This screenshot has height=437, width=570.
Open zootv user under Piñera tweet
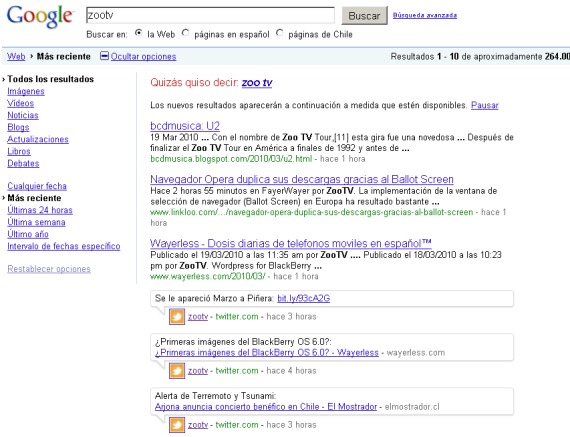point(198,317)
